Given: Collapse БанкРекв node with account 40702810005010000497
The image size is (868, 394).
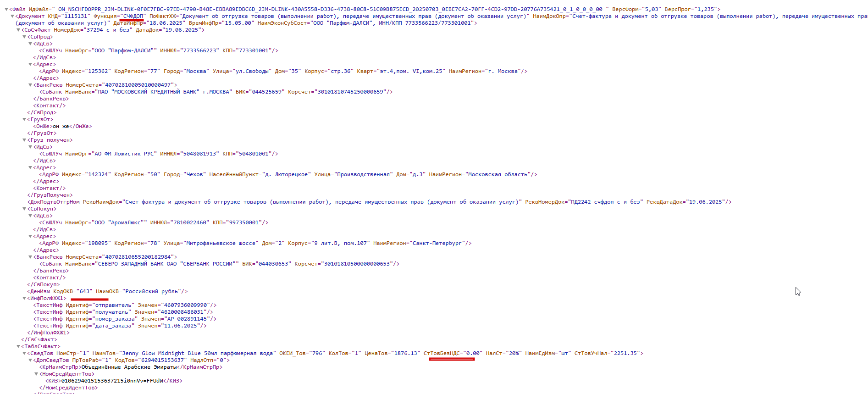Looking at the screenshot, I should point(30,85).
